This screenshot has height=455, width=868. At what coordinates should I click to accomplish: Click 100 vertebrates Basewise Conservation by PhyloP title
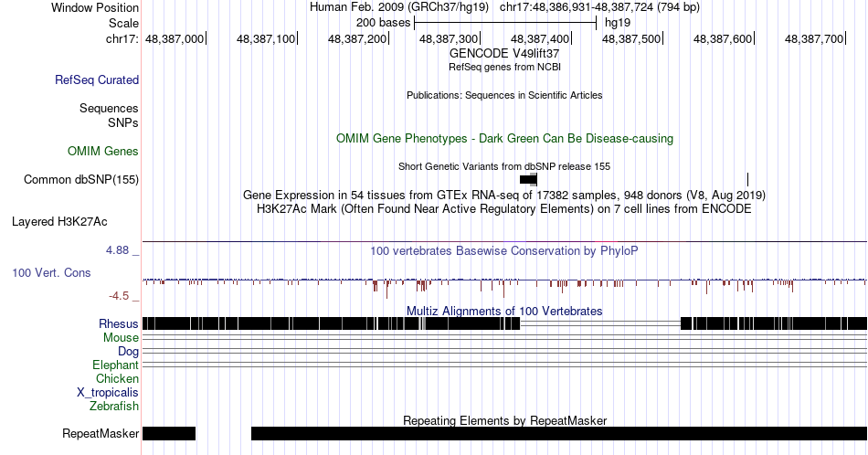(x=504, y=250)
